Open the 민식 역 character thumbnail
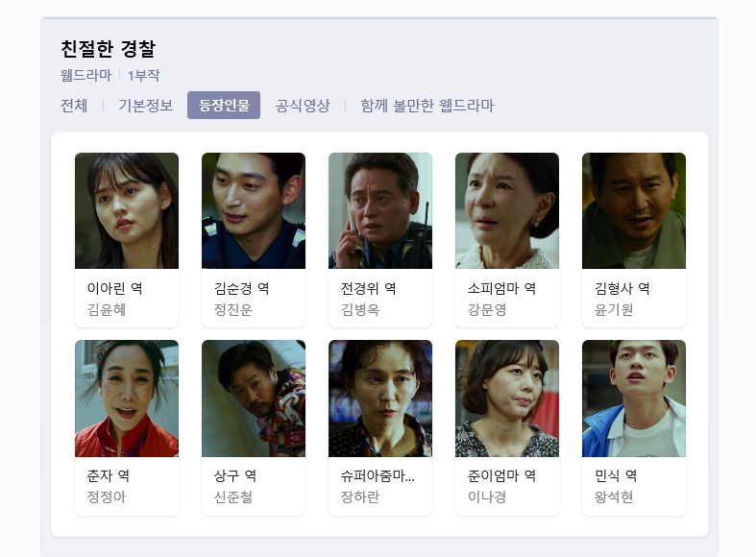Viewport: 756px width, 557px height. point(634,399)
